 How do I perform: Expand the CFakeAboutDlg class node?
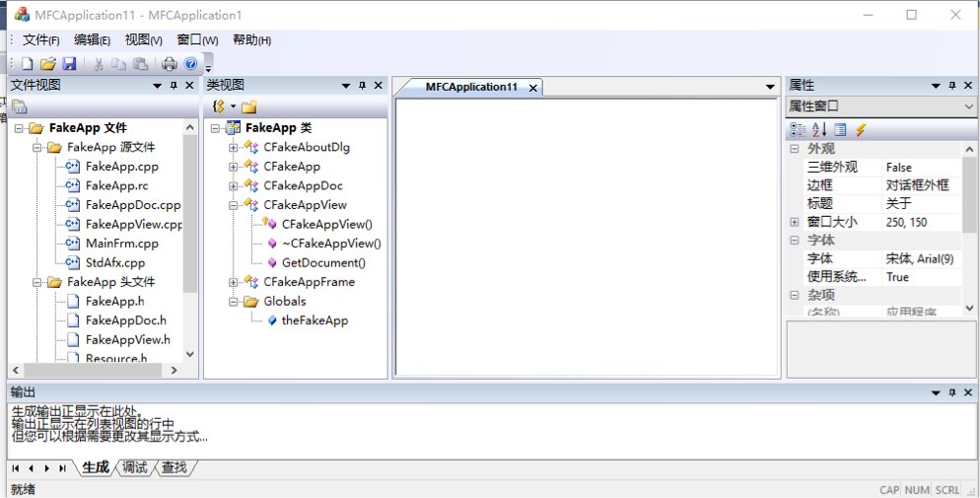233,148
